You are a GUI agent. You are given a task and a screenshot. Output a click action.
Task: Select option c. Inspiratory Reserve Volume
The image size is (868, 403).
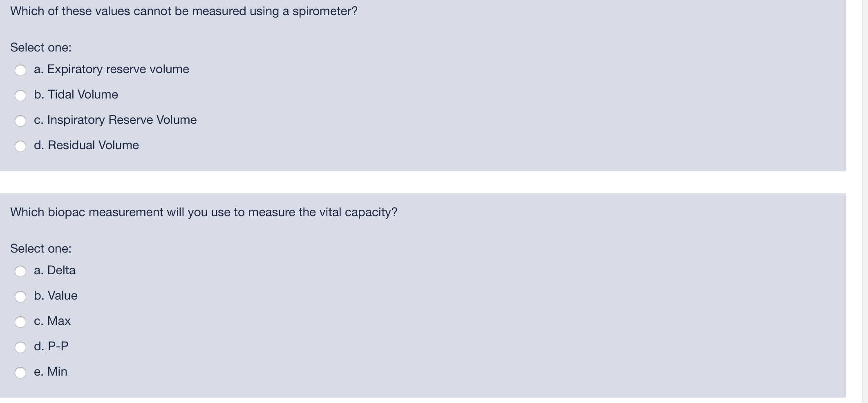click(20, 121)
